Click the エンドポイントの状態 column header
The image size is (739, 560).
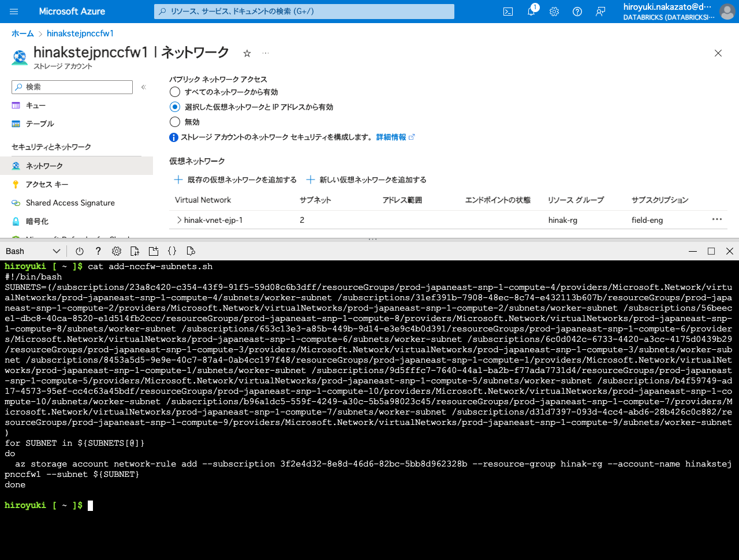(498, 200)
